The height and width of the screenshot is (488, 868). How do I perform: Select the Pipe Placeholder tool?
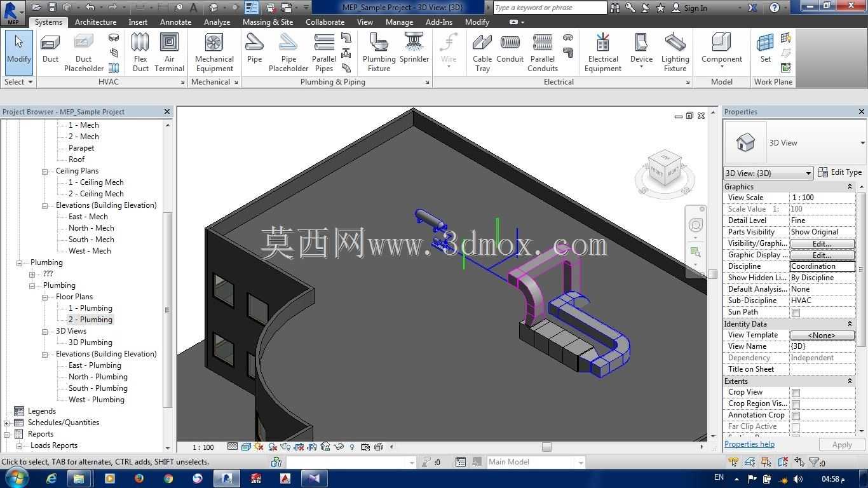coord(288,53)
